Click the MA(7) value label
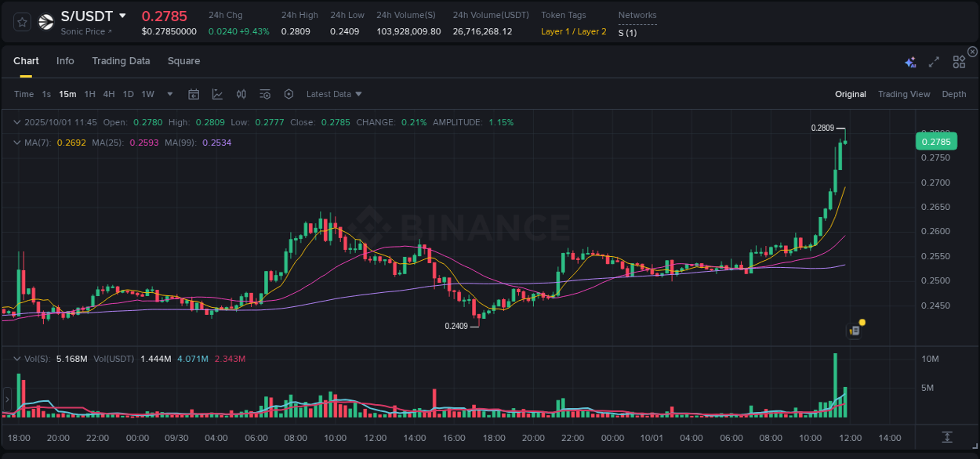Image resolution: width=980 pixels, height=459 pixels. (x=72, y=143)
